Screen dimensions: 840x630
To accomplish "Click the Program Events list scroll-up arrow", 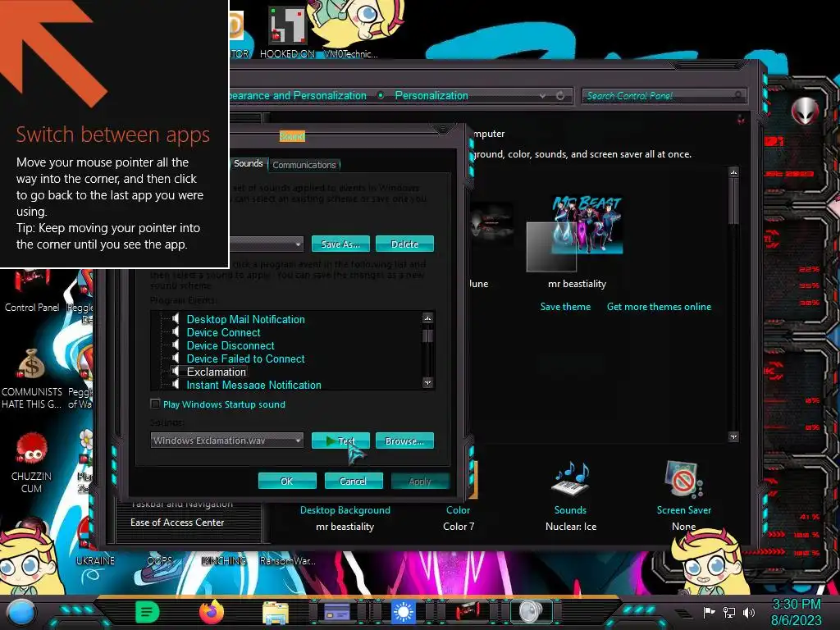I will coord(427,318).
